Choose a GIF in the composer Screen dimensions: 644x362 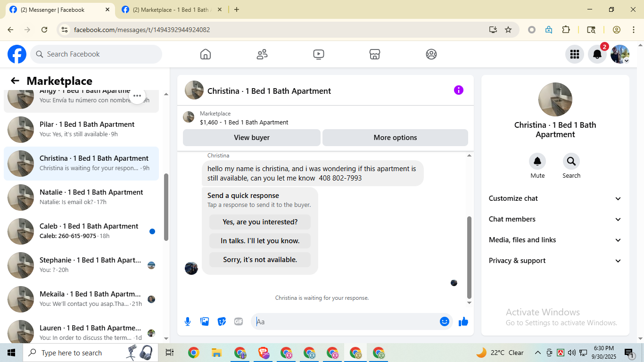click(239, 321)
